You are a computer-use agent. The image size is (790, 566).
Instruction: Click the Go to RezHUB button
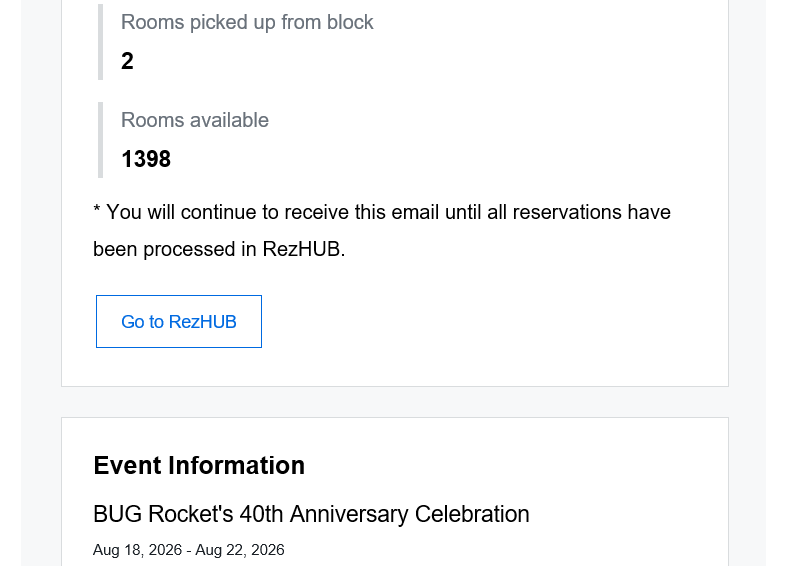[179, 322]
